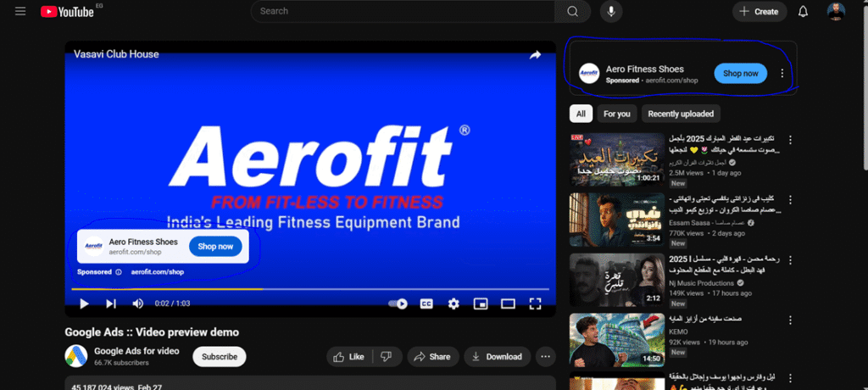Viewport: 868px width, 390px height.
Task: Mute the video volume
Action: (138, 304)
